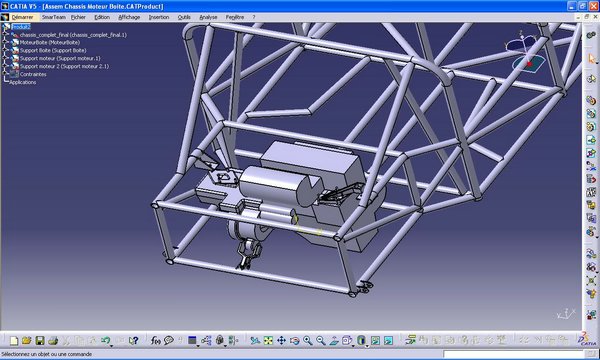Screen dimensions: 600x360
Task: Expand the Contraintes tree node
Action: (x=5, y=74)
